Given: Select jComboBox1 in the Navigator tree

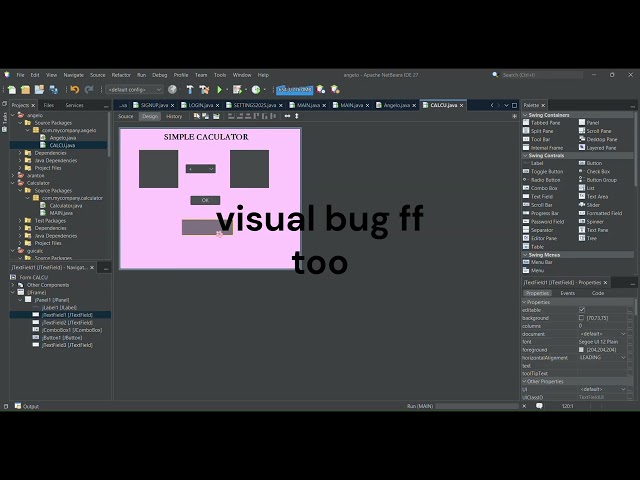Looking at the screenshot, I should 72,330.
